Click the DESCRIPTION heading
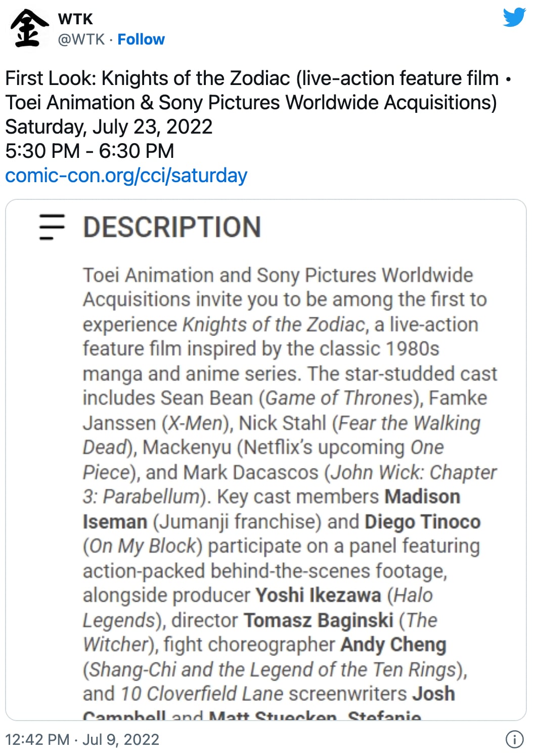The height and width of the screenshot is (756, 538). pyautogui.click(x=172, y=227)
